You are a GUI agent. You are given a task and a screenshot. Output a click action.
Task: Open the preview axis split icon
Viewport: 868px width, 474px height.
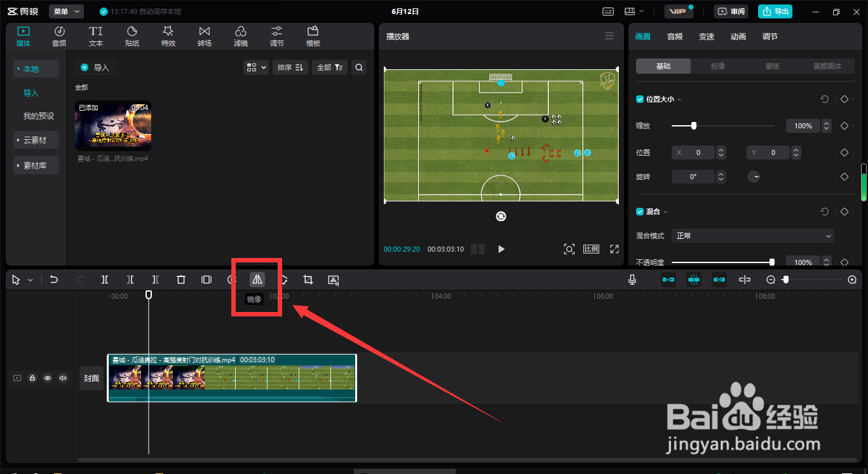pos(745,280)
